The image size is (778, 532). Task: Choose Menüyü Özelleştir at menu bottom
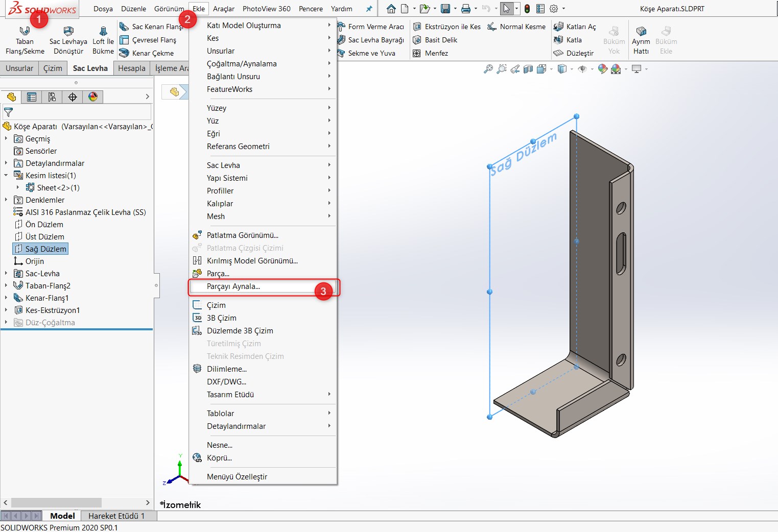263,477
